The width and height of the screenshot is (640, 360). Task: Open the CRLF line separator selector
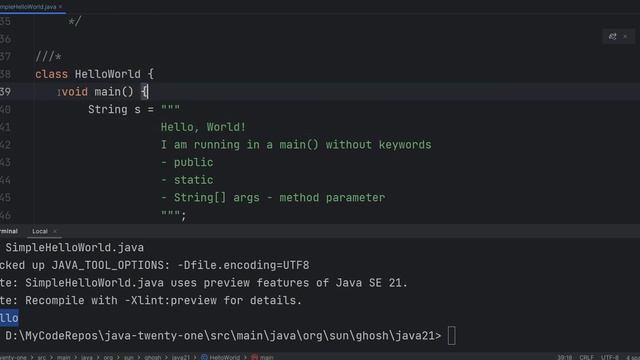tap(587, 357)
